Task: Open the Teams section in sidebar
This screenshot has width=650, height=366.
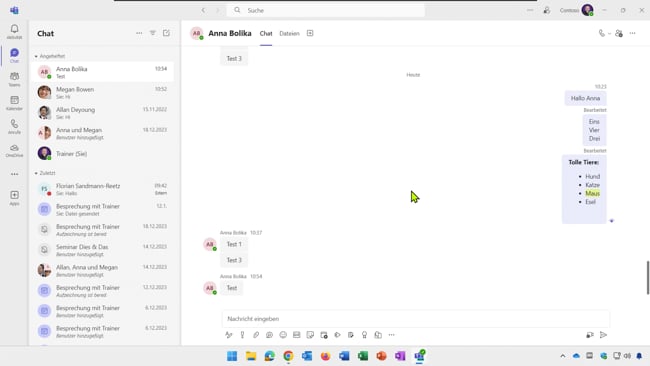Action: pos(14,79)
